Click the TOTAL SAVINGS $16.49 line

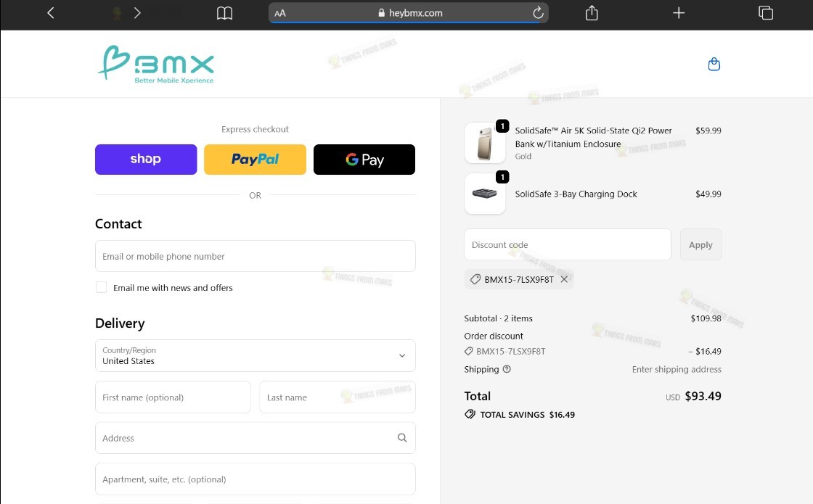(x=520, y=414)
